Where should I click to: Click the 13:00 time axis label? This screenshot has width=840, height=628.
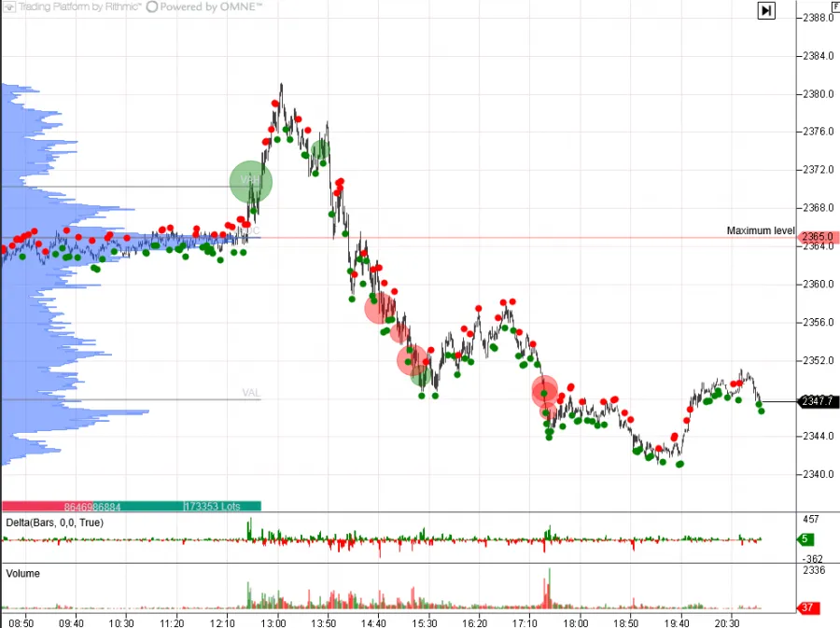pos(273,622)
